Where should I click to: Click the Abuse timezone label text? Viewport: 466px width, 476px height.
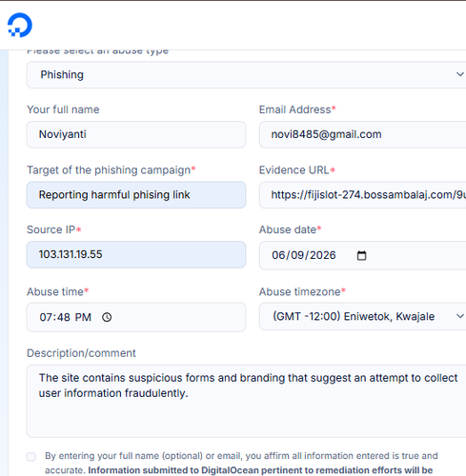(300, 291)
